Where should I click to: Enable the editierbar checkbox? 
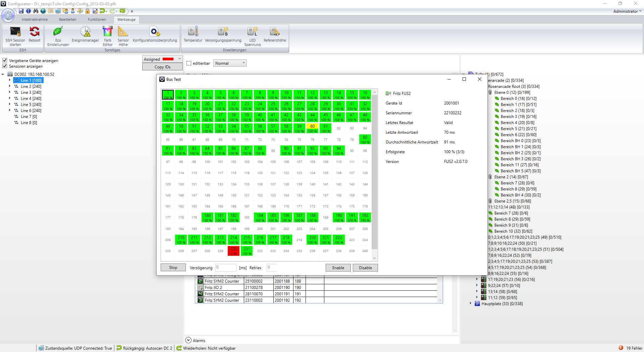pyautogui.click(x=189, y=63)
